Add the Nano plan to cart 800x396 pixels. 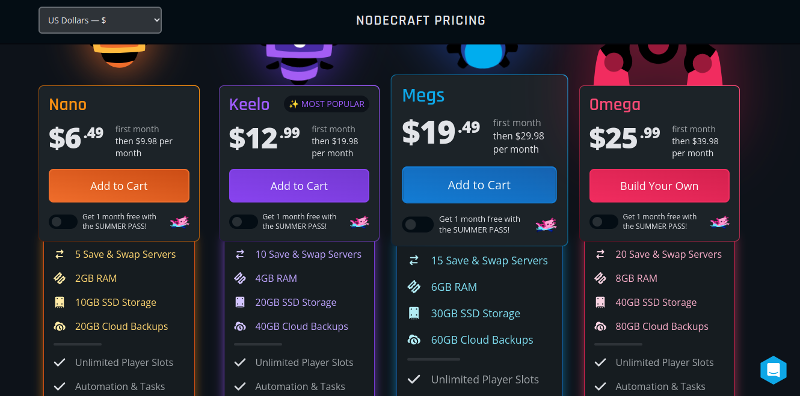(119, 186)
